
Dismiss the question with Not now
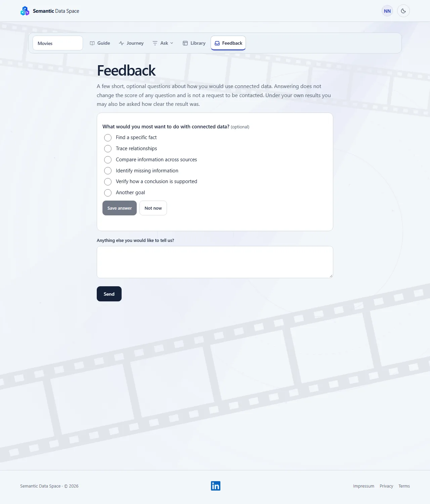[x=153, y=208]
